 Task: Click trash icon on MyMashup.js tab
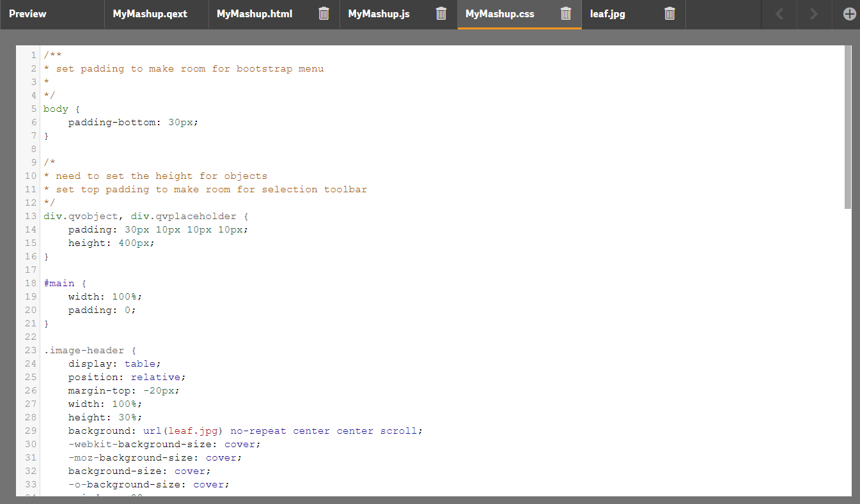(441, 13)
